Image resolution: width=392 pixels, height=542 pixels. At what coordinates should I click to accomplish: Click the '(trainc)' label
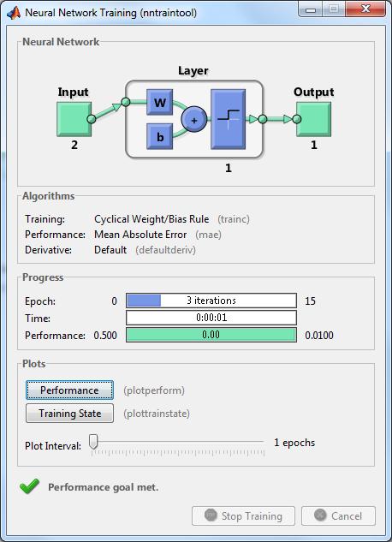[234, 219]
